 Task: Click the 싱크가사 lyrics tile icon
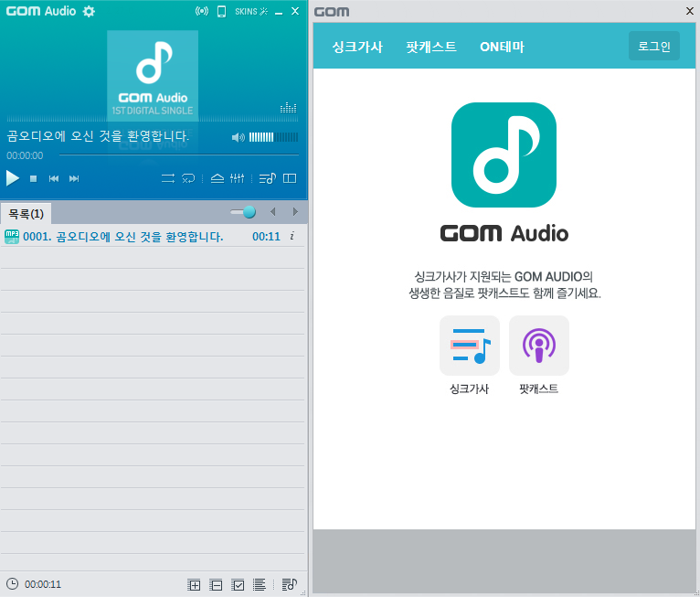(x=470, y=346)
